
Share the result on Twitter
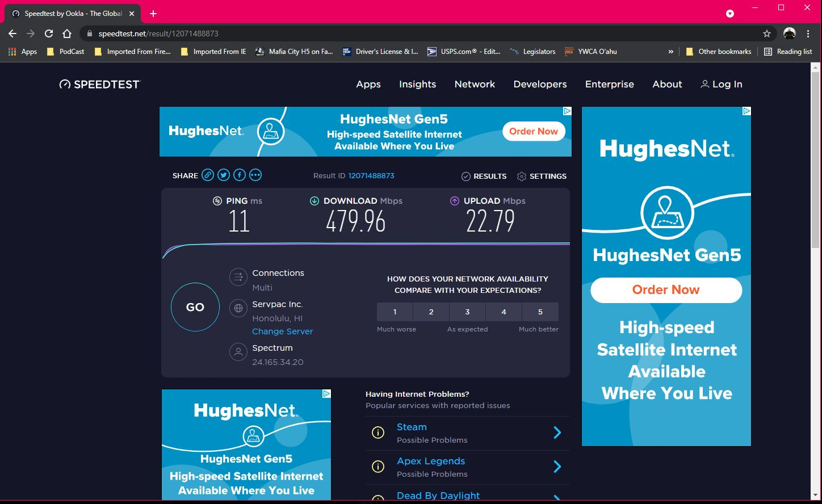click(x=224, y=175)
